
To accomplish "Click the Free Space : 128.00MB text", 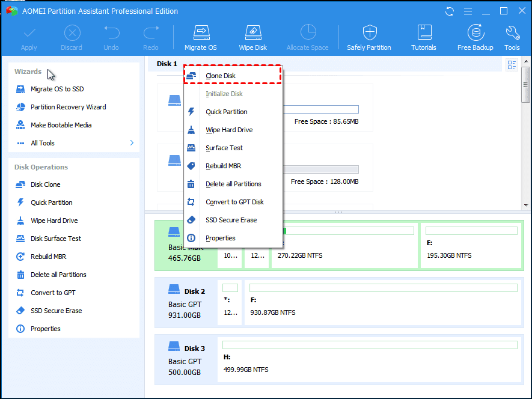I will 325,181.
